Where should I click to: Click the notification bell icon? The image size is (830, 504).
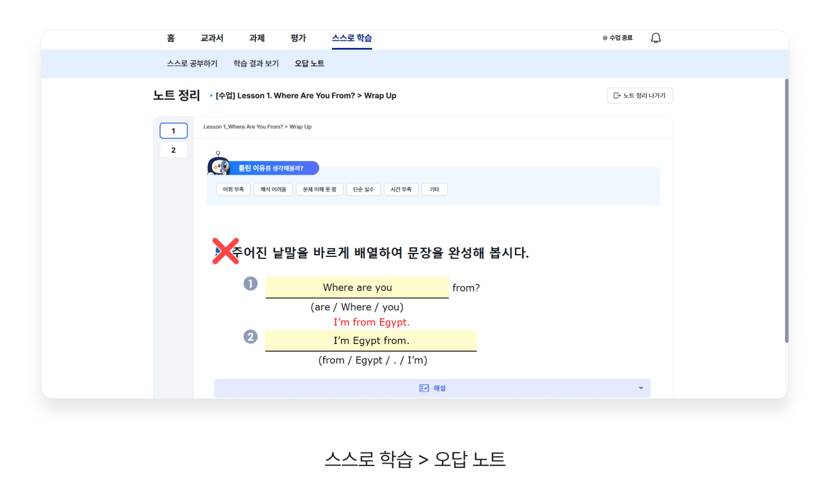tap(656, 38)
